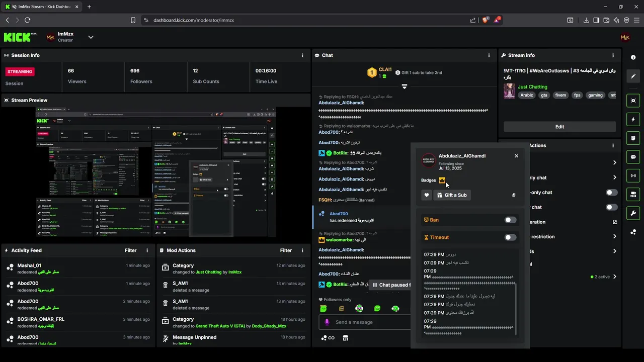Click BOSHRA_OMAR_FRL in Activity Feed

[41, 319]
